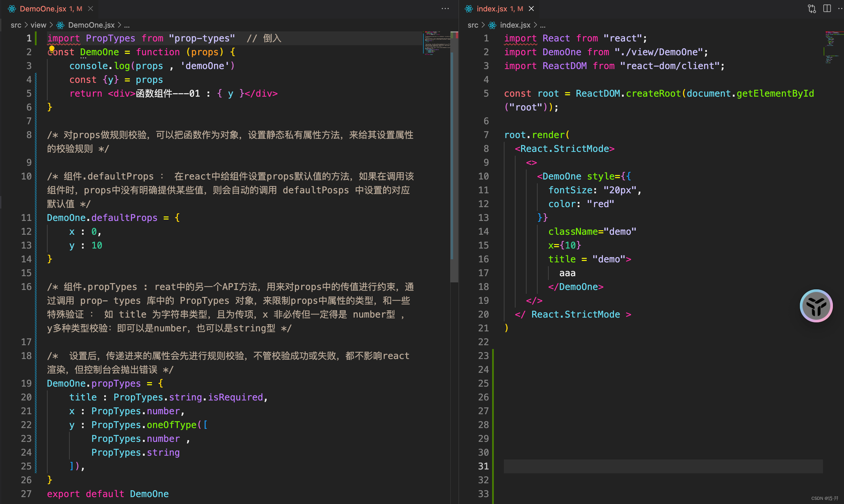
Task: Click 'root.render(' line in index.jsx
Action: 537,135
